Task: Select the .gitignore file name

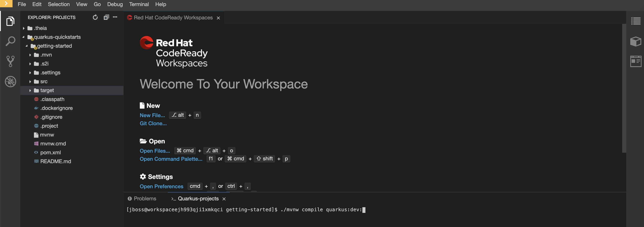Action: 51,117
